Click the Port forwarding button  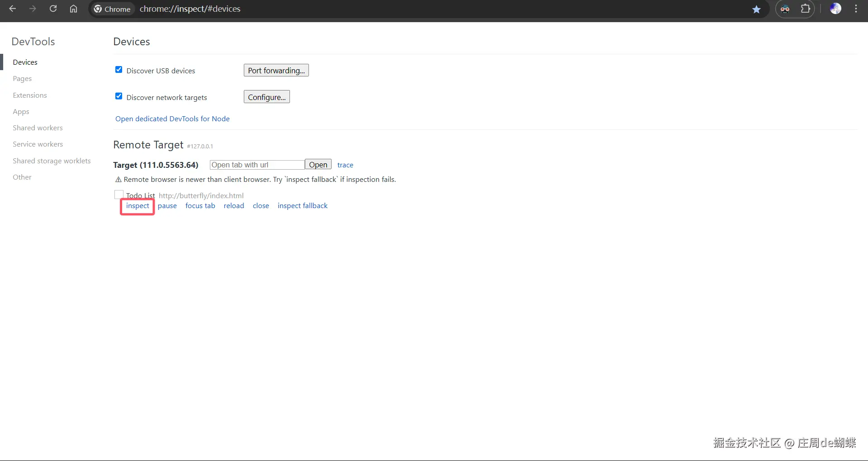click(x=276, y=70)
